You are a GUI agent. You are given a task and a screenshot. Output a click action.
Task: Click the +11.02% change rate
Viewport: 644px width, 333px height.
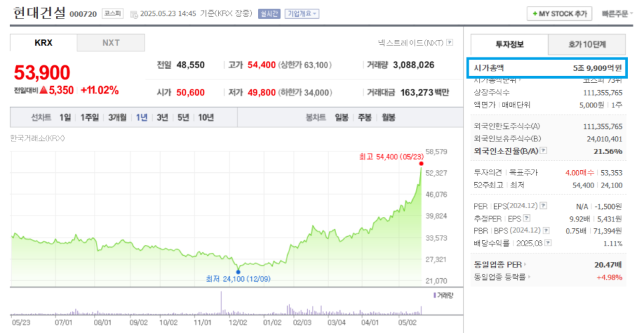tap(100, 91)
